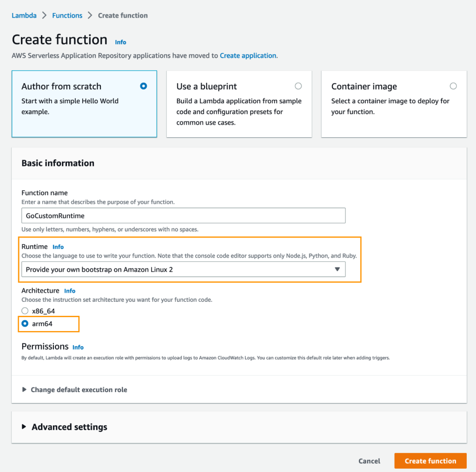Select the Author from scratch option
Image resolution: width=476 pixels, height=472 pixels.
143,86
